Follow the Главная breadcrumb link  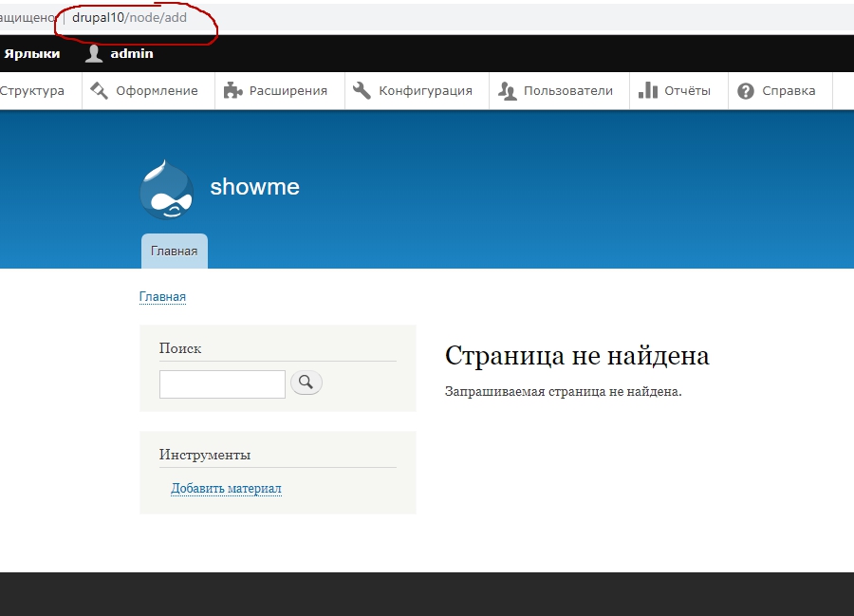[162, 297]
